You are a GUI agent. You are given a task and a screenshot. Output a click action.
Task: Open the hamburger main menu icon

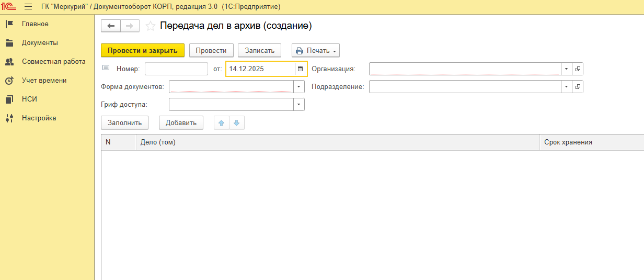point(28,7)
